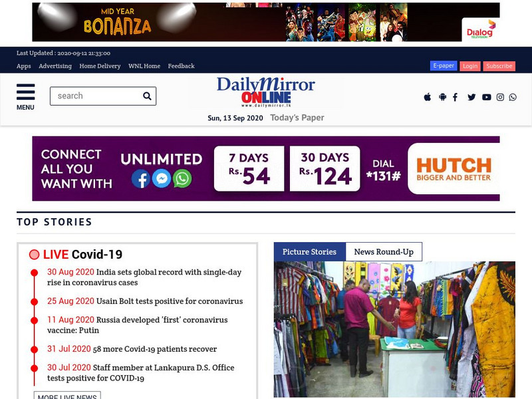Click the Login button
532x399 pixels.
pyautogui.click(x=469, y=65)
